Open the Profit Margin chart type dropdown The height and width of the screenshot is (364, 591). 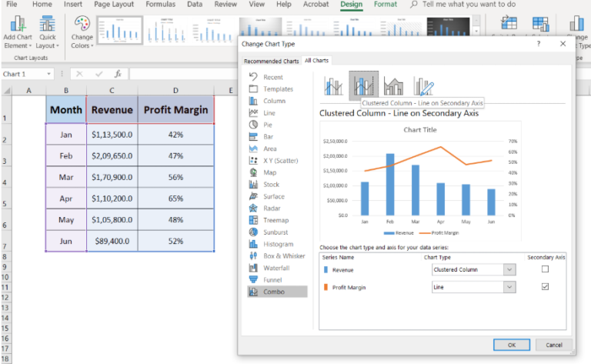(x=509, y=287)
